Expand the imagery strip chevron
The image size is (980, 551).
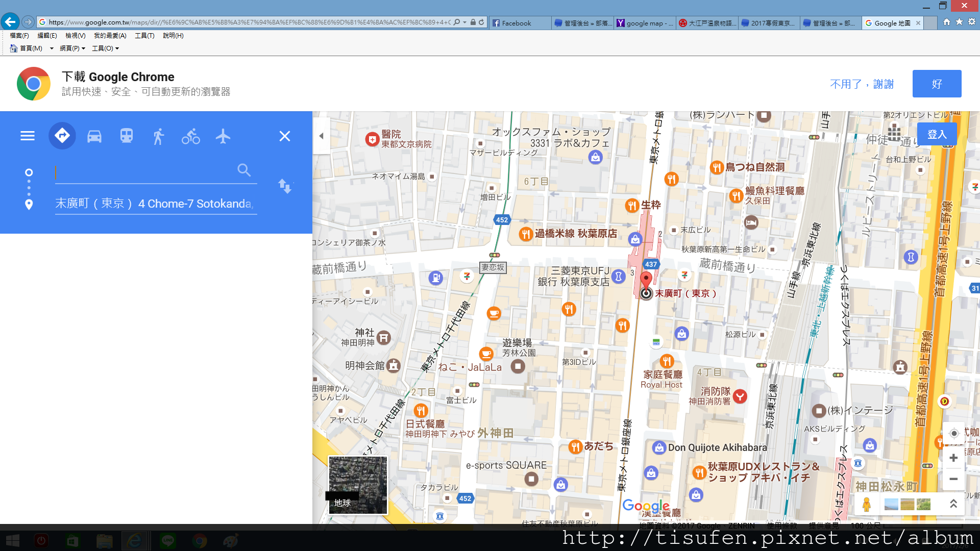pyautogui.click(x=953, y=504)
